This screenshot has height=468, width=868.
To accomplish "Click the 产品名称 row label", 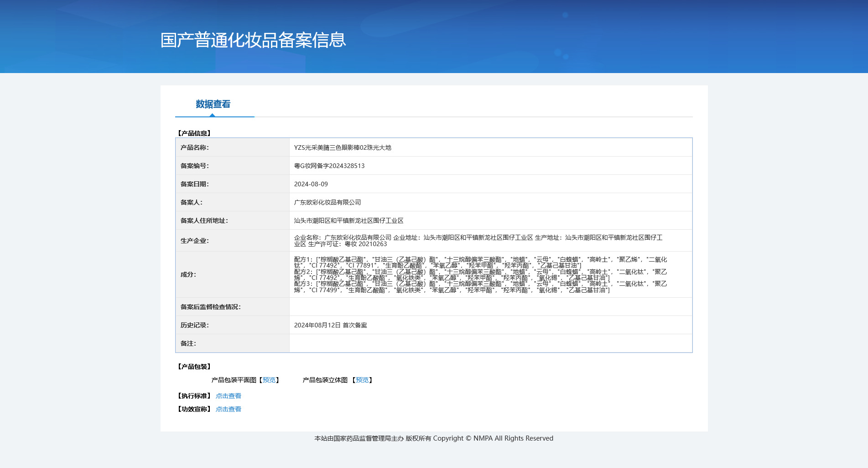I will (x=194, y=147).
